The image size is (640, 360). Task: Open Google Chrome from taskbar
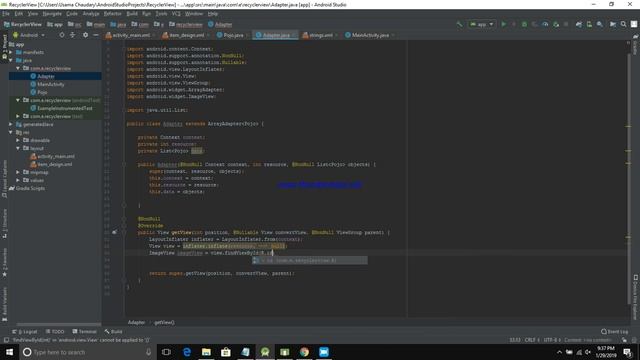[x=304, y=352]
